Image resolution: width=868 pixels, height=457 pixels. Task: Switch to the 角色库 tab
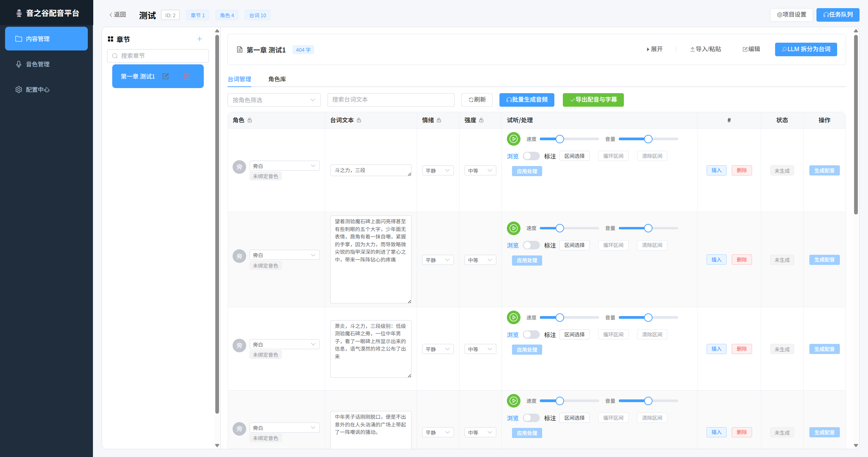pos(277,79)
